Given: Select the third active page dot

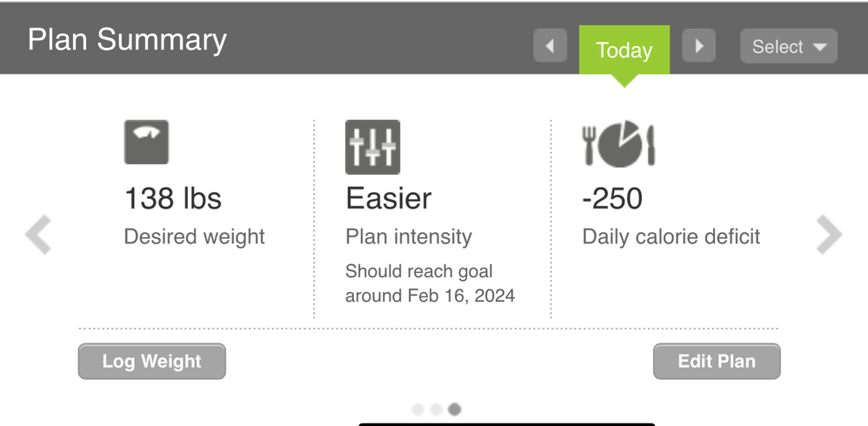Looking at the screenshot, I should coord(454,409).
